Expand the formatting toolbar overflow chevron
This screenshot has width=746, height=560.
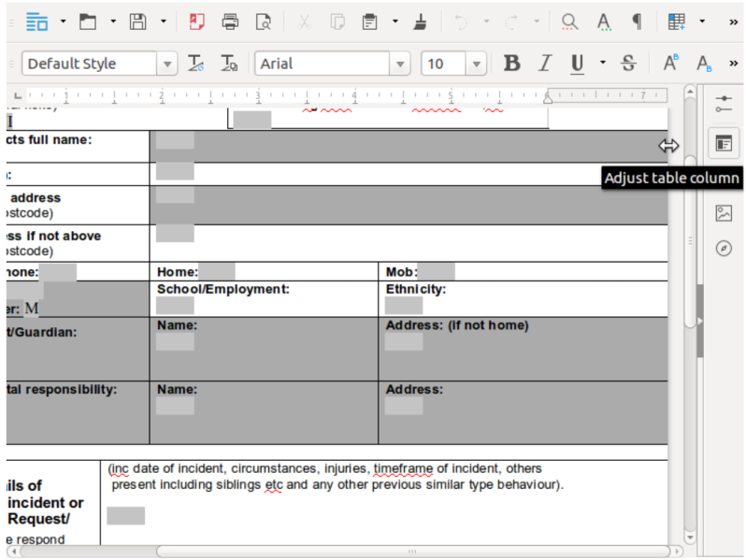733,64
